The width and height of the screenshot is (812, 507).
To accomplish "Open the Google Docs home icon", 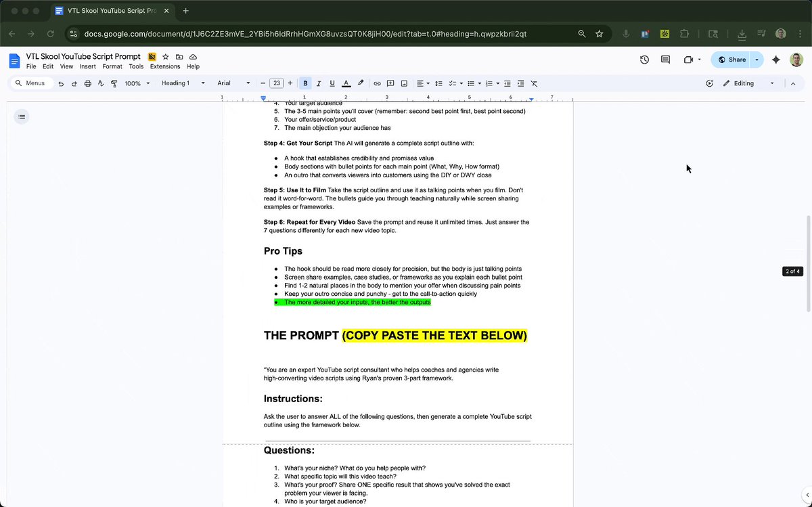I will pos(15,61).
